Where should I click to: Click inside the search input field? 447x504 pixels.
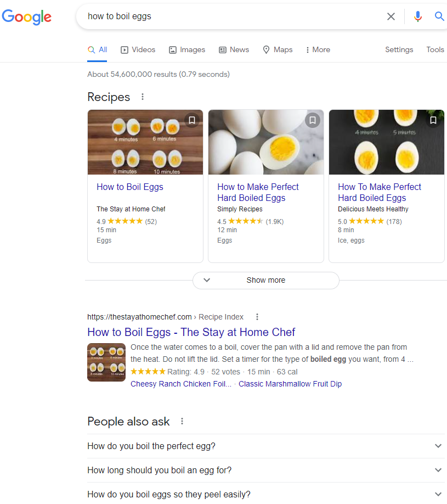219,16
